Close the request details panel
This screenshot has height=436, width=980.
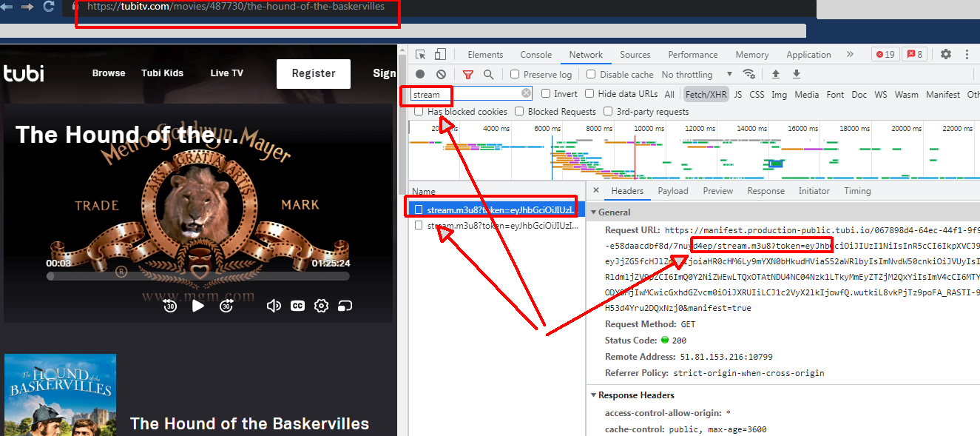coord(597,190)
